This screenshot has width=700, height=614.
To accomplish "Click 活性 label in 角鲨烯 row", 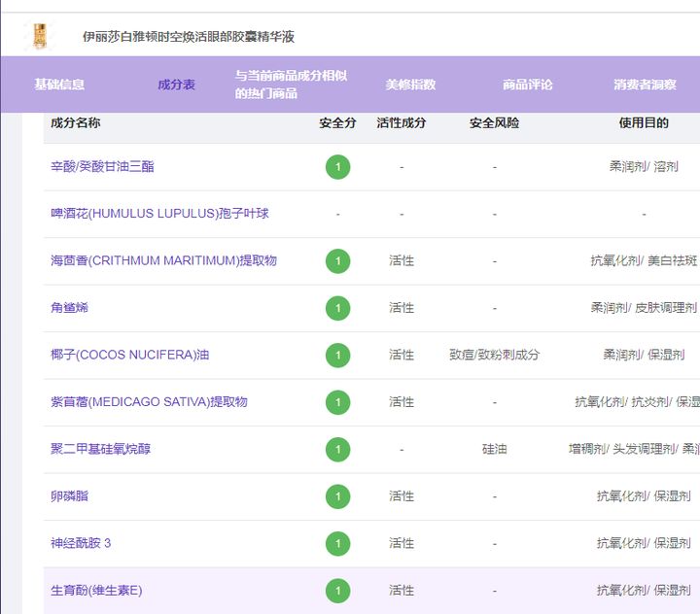I will tap(402, 307).
